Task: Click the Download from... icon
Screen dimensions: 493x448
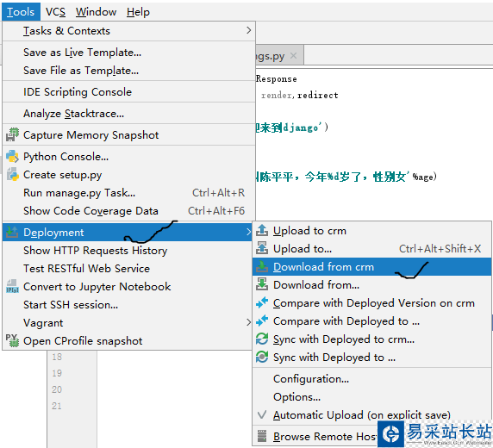Action: 262,284
